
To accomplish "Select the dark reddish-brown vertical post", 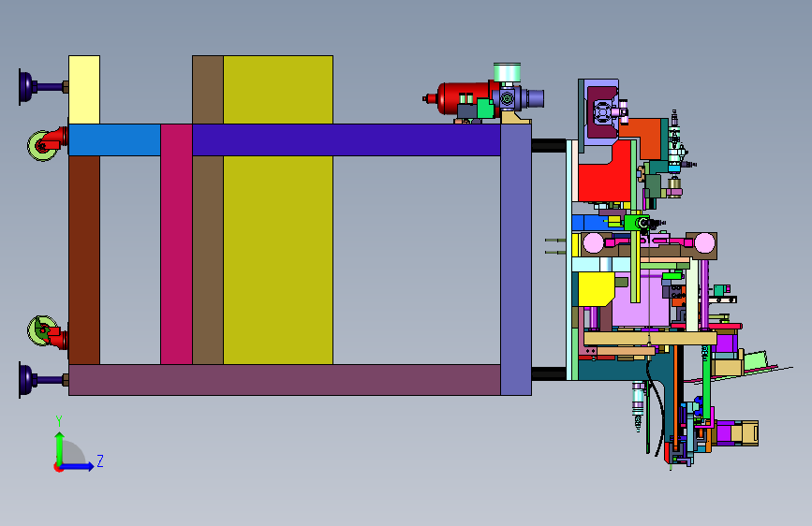I will (84, 260).
